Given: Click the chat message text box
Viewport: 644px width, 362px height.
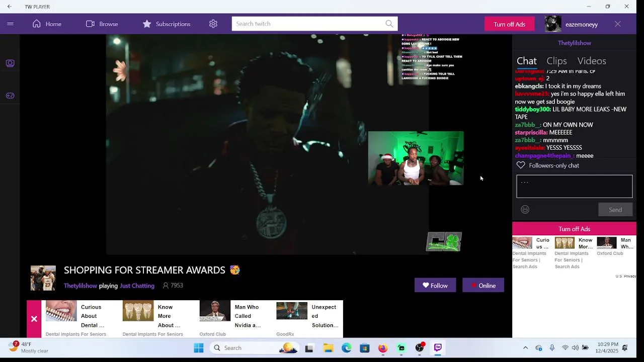Looking at the screenshot, I should 574,186.
